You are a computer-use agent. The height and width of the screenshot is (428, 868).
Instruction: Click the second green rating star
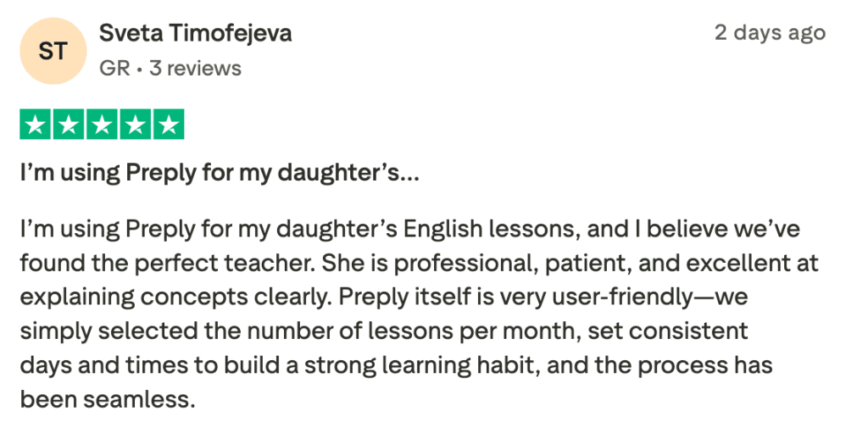[x=68, y=125]
